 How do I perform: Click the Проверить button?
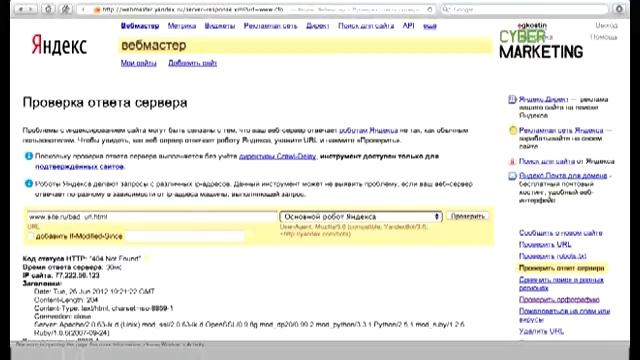click(467, 216)
